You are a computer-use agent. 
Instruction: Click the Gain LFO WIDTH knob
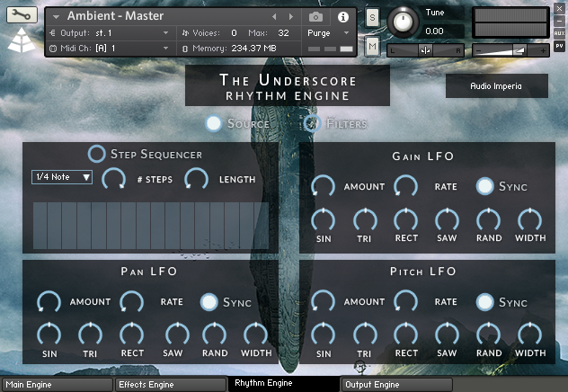click(530, 220)
